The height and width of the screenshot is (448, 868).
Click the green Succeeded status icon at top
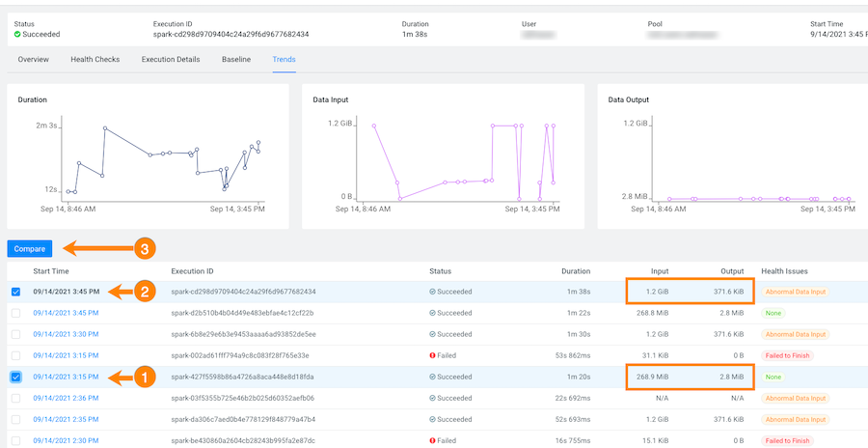(18, 35)
